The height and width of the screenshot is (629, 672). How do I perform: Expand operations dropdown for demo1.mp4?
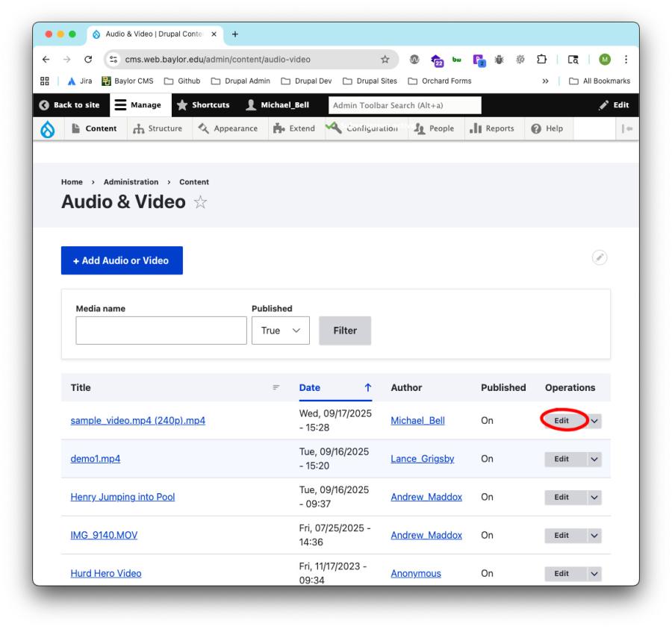pyautogui.click(x=594, y=460)
